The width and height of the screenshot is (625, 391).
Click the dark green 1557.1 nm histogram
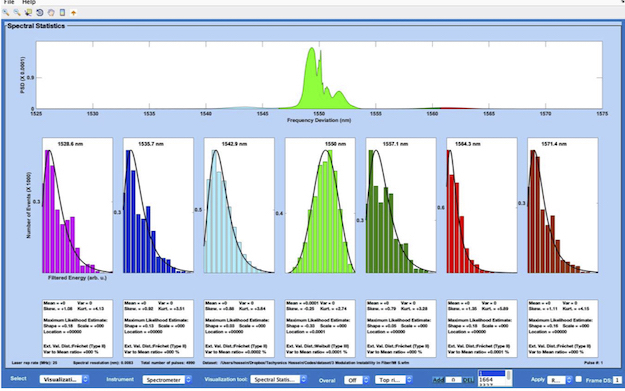pos(401,205)
